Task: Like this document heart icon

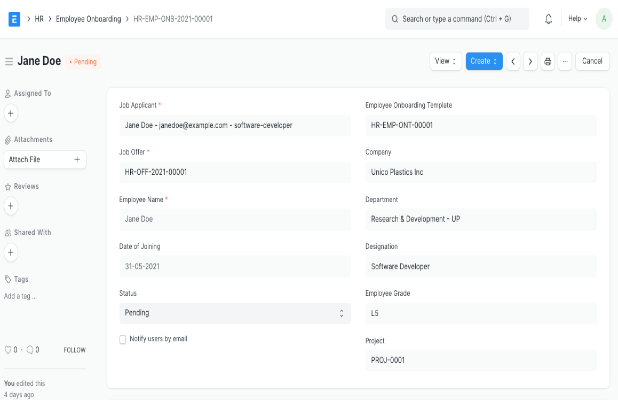Action: (x=9, y=350)
